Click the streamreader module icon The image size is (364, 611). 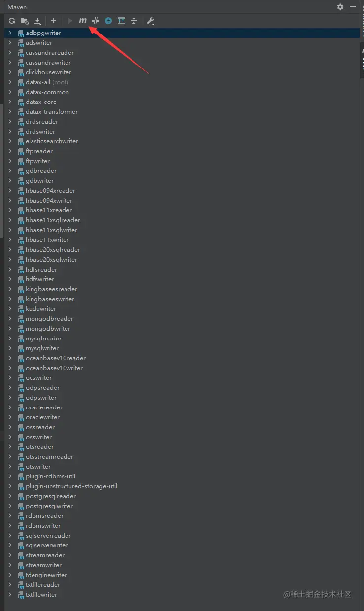pos(21,555)
